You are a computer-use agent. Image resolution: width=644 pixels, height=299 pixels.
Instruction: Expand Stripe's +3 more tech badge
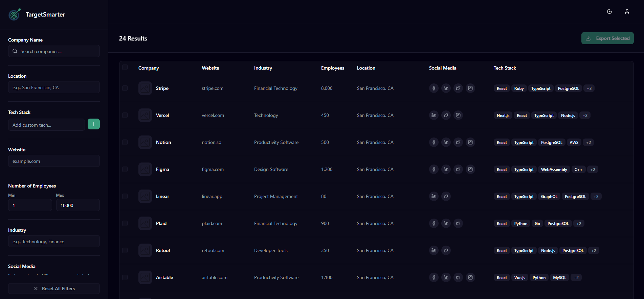coord(589,89)
